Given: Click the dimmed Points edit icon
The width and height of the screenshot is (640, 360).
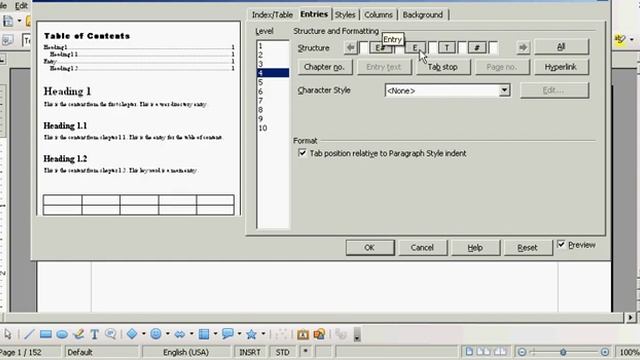Looking at the screenshot, I should point(281,334).
